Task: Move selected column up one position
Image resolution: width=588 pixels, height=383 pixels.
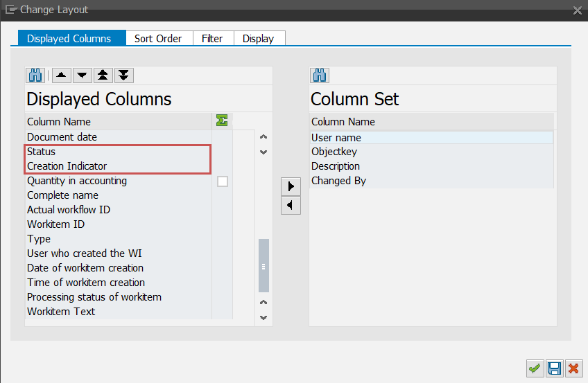Action: [x=61, y=75]
